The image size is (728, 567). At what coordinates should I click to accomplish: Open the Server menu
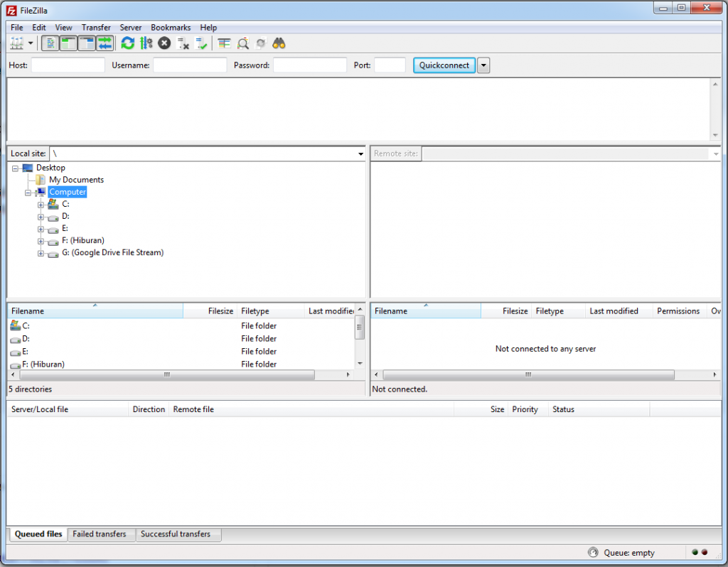tap(131, 28)
